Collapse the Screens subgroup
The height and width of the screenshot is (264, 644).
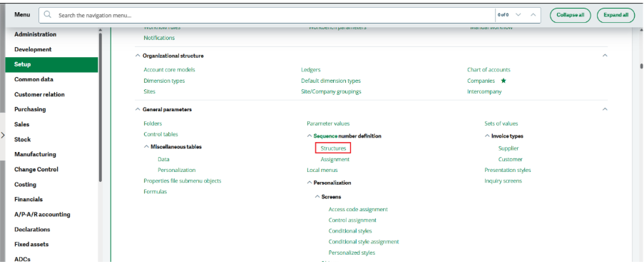coord(317,196)
